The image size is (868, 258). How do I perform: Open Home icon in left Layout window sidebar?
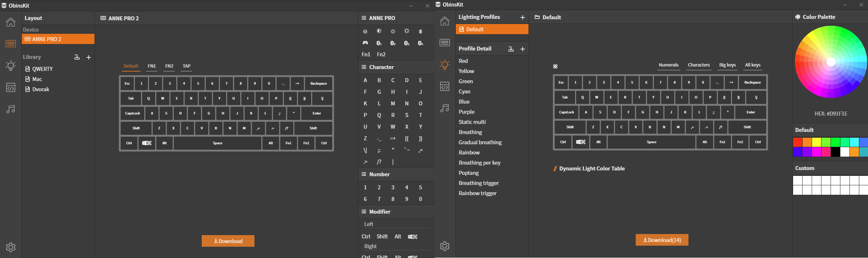click(11, 22)
